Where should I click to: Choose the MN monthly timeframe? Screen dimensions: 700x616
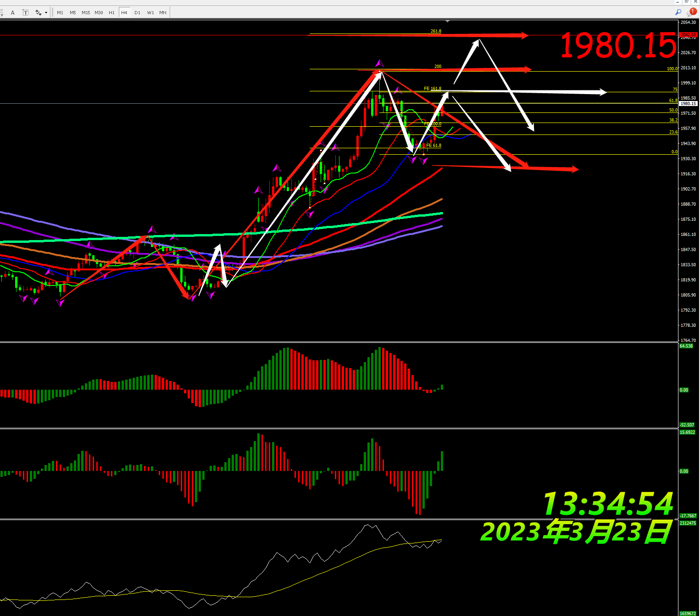point(163,12)
